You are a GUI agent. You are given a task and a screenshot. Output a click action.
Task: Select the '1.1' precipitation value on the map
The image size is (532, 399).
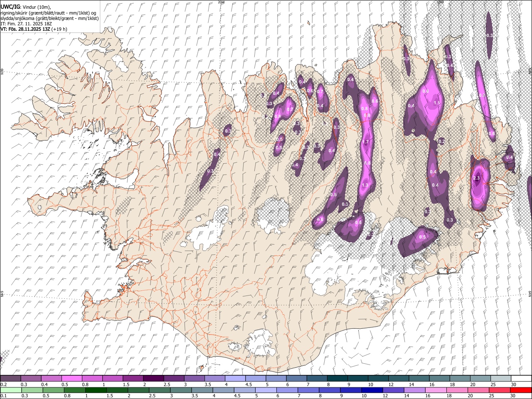(x=437, y=103)
